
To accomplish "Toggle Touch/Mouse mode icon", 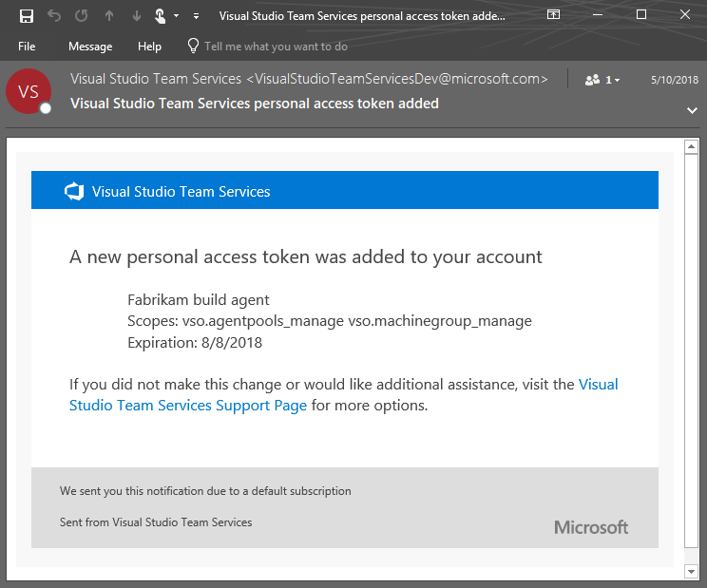I will (x=161, y=15).
